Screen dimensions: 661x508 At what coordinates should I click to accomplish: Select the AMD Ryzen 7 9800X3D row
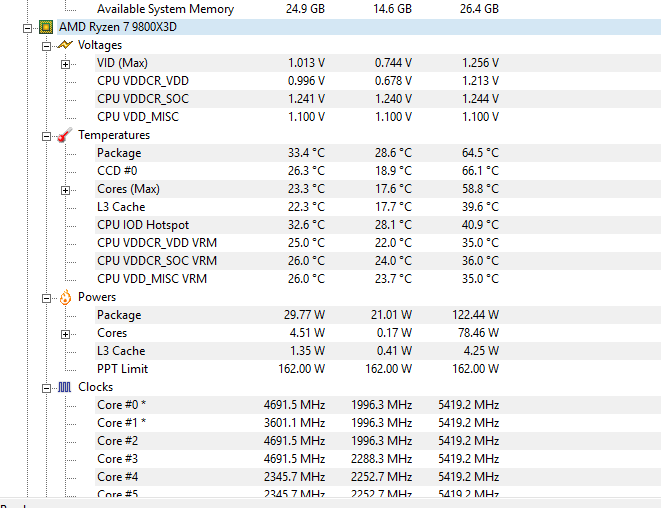click(x=358, y=27)
